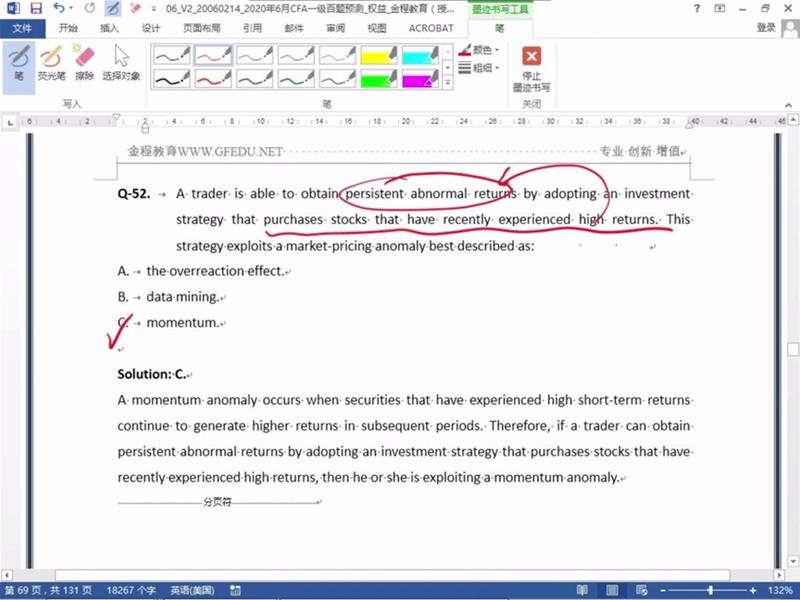Select the 擦除 (Eraser) tool
The height and width of the screenshot is (600, 800).
pos(84,64)
